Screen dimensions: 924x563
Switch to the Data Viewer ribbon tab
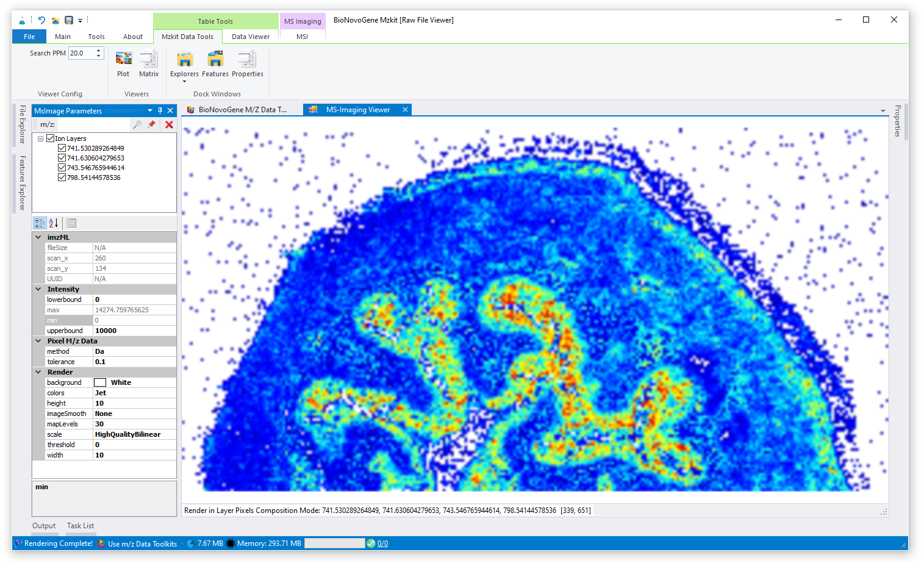[250, 37]
